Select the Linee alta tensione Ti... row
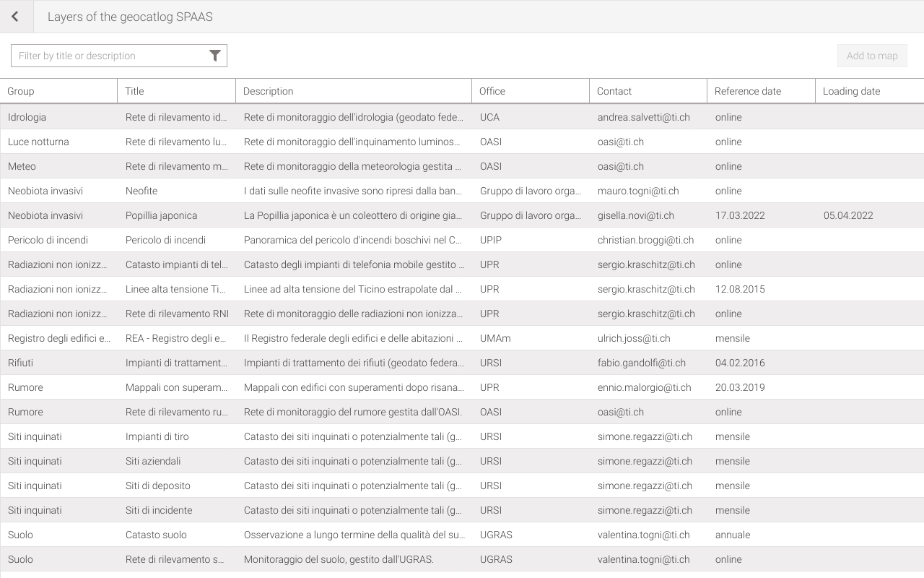 pos(462,289)
